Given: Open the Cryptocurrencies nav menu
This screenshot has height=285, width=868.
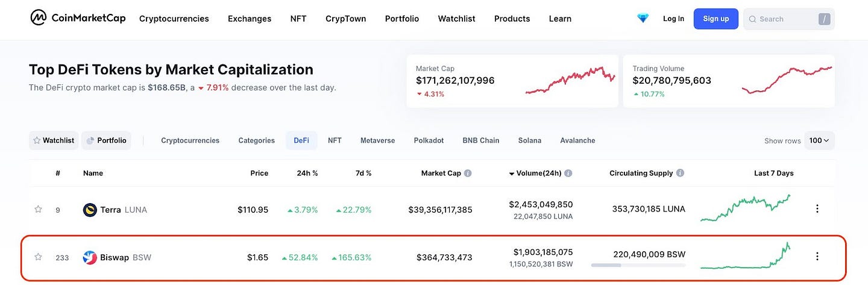Looking at the screenshot, I should point(174,19).
